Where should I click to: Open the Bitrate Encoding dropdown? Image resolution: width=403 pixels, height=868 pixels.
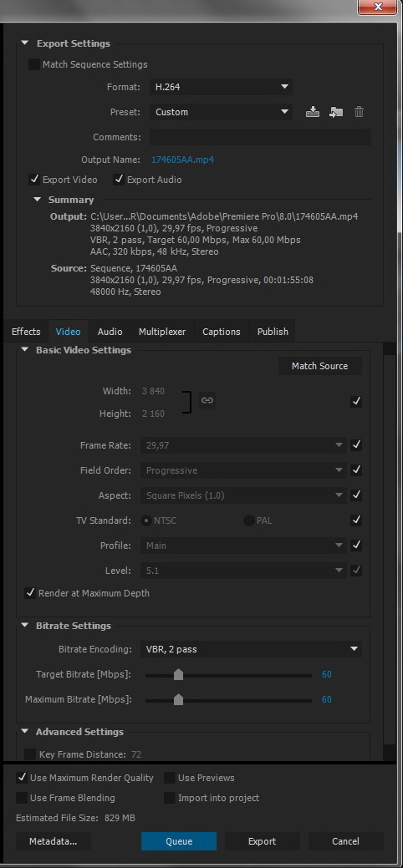click(251, 649)
